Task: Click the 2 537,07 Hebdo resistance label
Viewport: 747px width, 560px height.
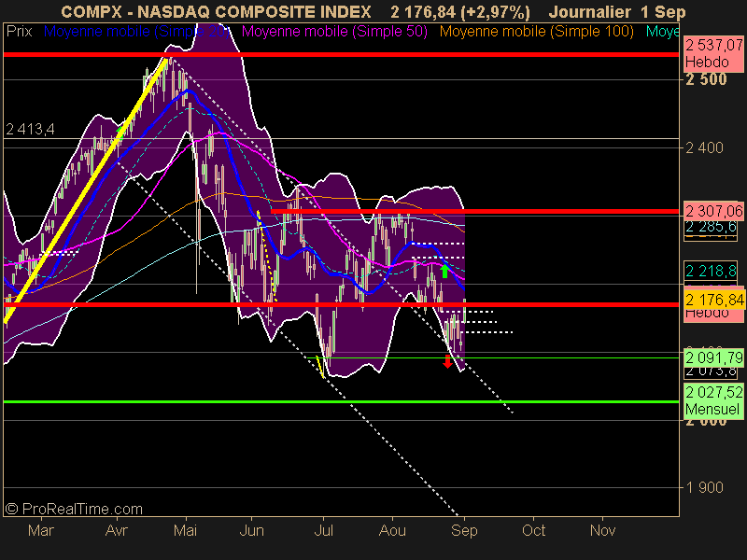Action: [x=713, y=54]
